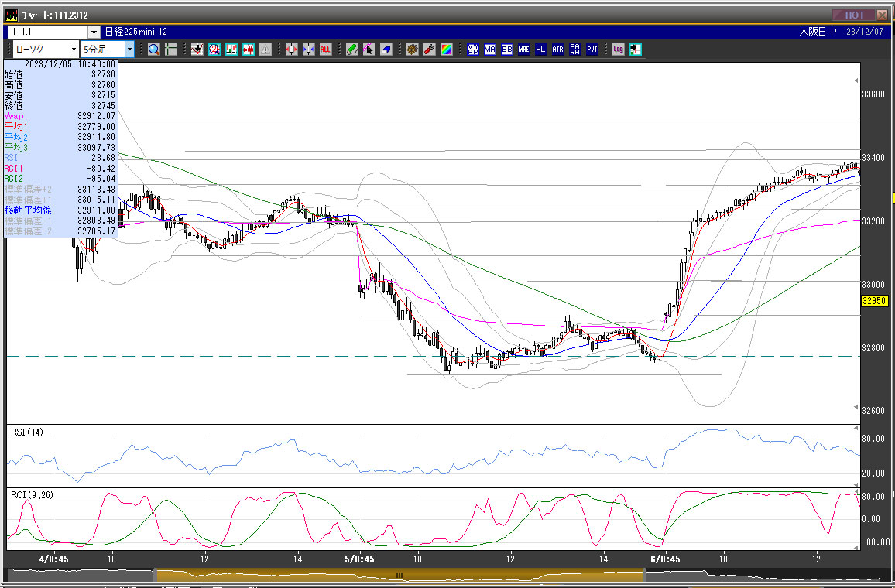Click the current price label 32950

pos(874,300)
